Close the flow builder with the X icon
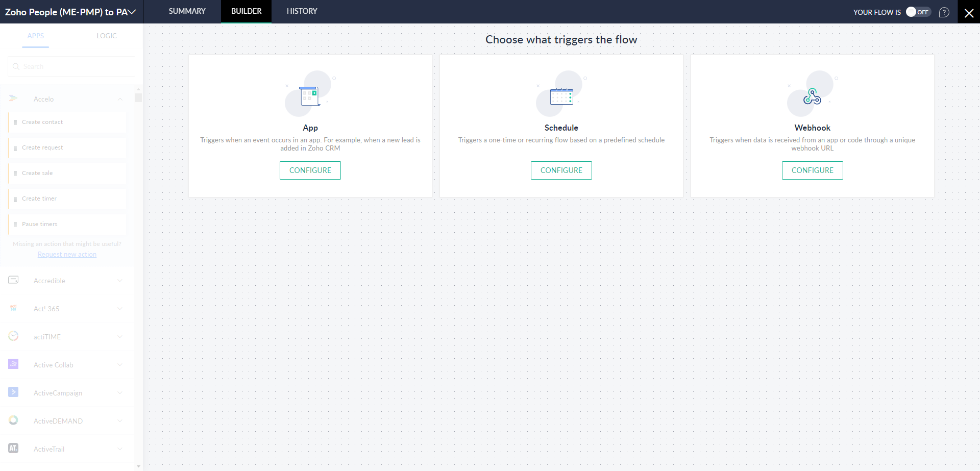This screenshot has width=980, height=471. [x=969, y=13]
